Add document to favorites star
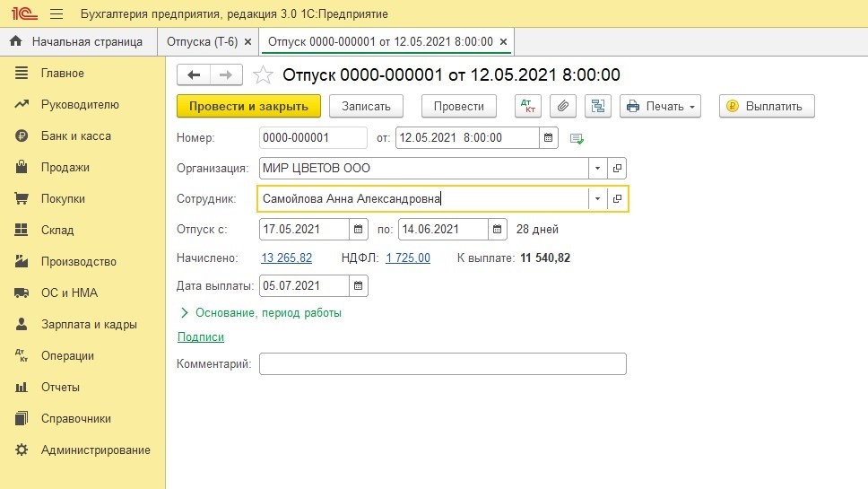The image size is (868, 489). point(263,74)
